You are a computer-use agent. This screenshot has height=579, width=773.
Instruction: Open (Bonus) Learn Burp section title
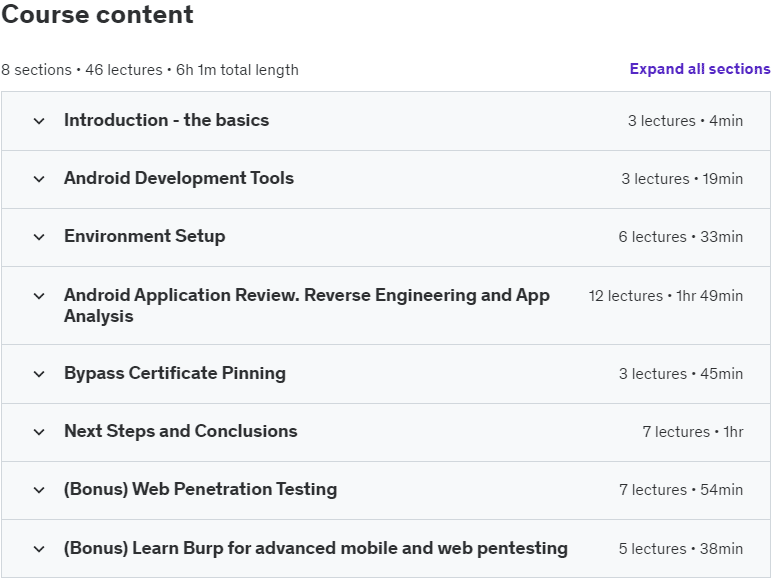316,548
